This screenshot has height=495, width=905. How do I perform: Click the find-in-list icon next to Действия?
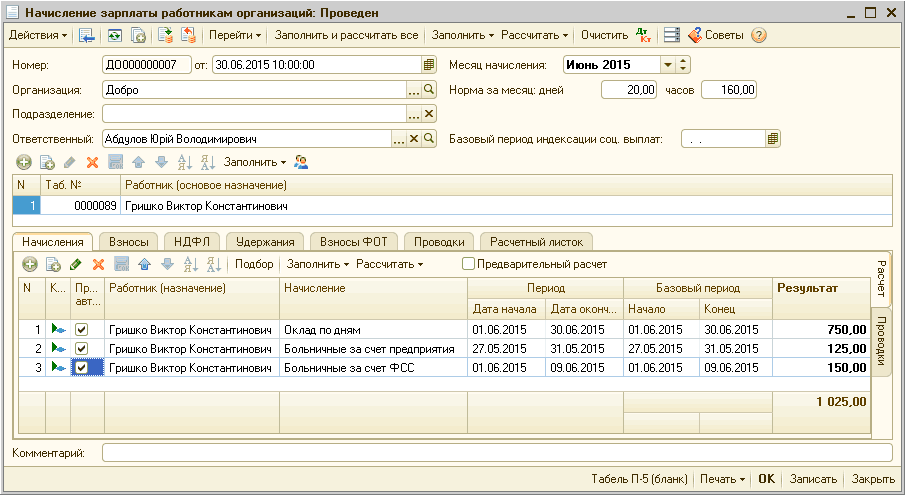point(87,35)
